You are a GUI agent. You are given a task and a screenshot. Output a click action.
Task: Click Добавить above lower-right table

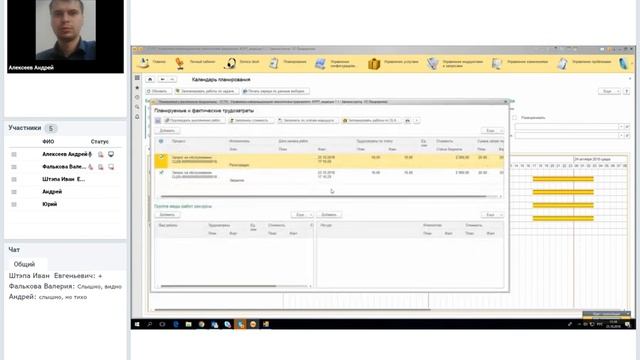click(329, 215)
